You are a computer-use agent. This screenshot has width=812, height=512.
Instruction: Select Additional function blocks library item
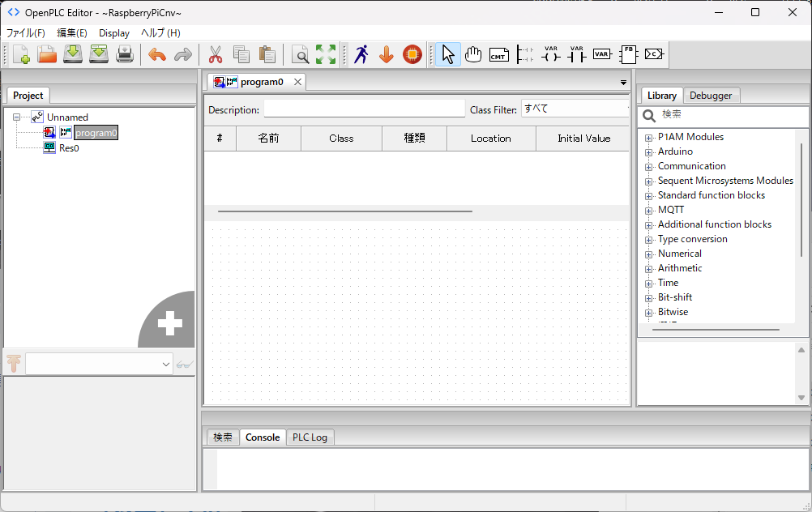pyautogui.click(x=715, y=224)
